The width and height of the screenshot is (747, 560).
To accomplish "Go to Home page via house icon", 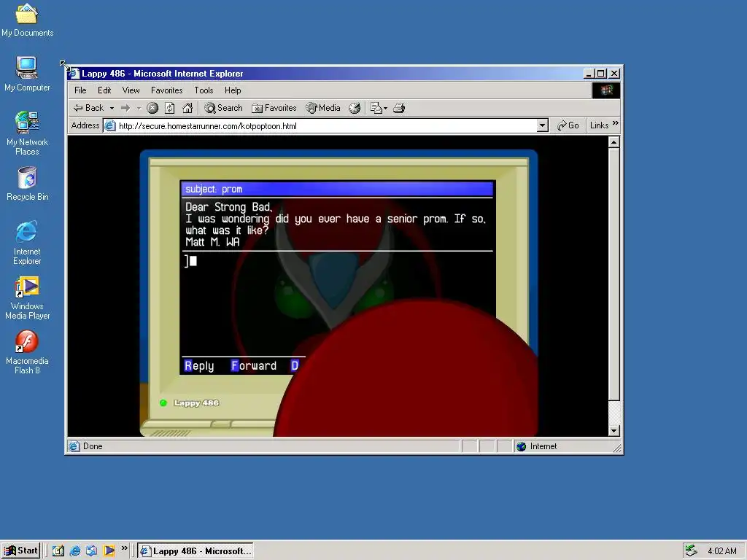I will click(x=187, y=108).
